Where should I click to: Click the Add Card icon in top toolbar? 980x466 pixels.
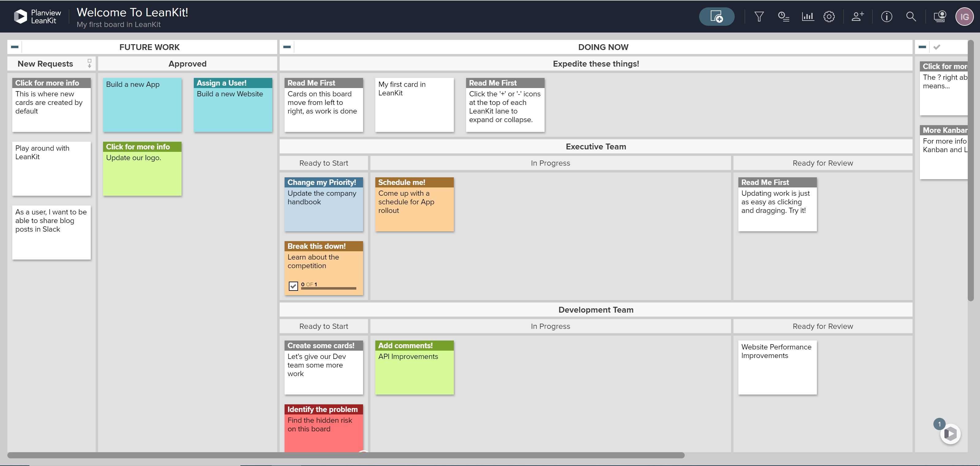(717, 16)
